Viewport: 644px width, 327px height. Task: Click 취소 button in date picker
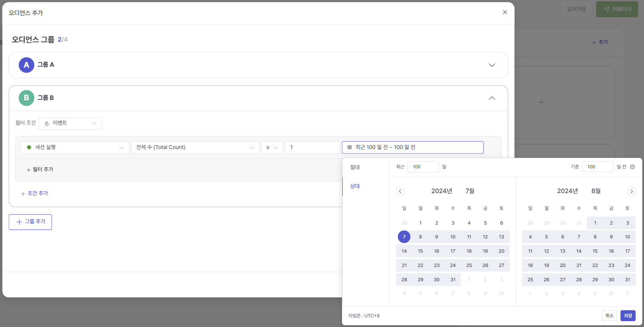coord(609,316)
